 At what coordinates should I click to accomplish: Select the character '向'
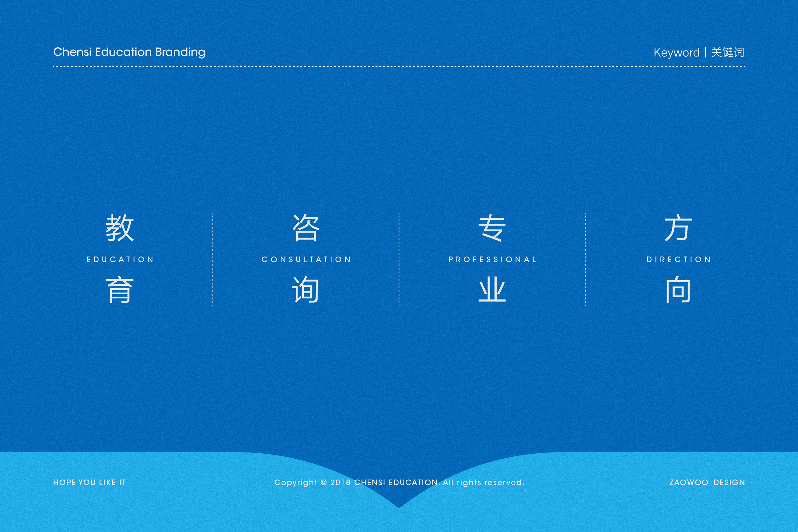tap(678, 289)
